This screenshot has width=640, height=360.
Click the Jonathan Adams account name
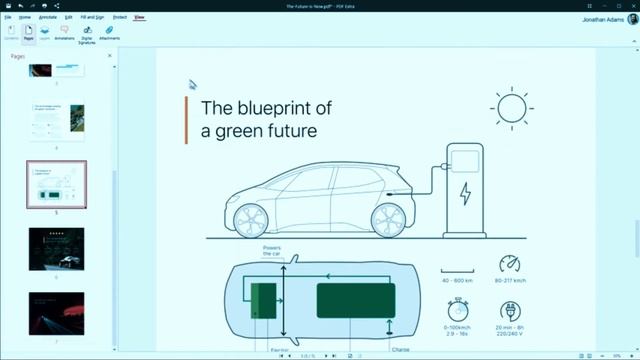pos(602,20)
